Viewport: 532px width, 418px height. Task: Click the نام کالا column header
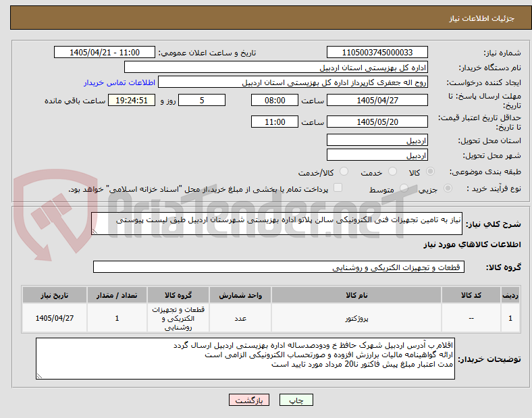[356, 295]
